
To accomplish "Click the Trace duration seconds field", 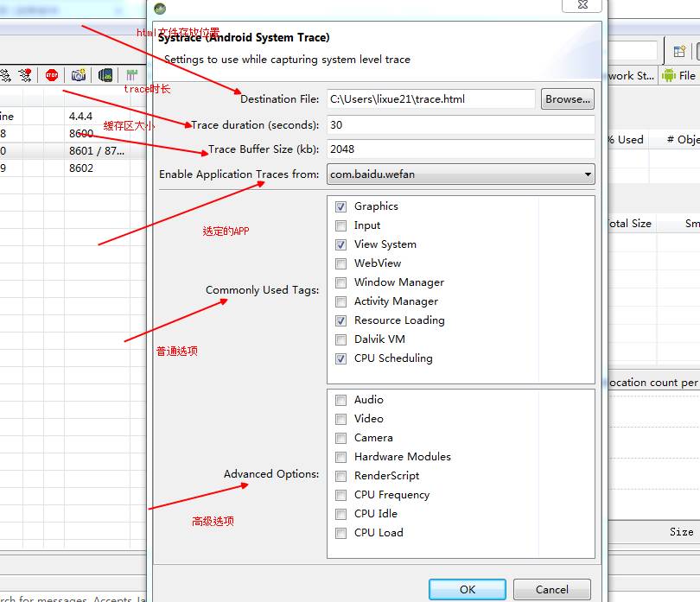I will pos(461,125).
